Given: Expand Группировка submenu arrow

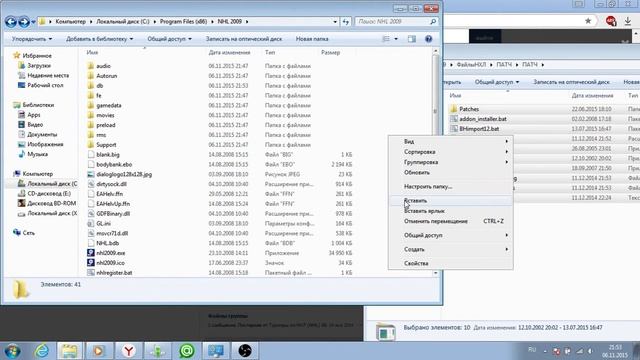Looking at the screenshot, I should coord(507,162).
